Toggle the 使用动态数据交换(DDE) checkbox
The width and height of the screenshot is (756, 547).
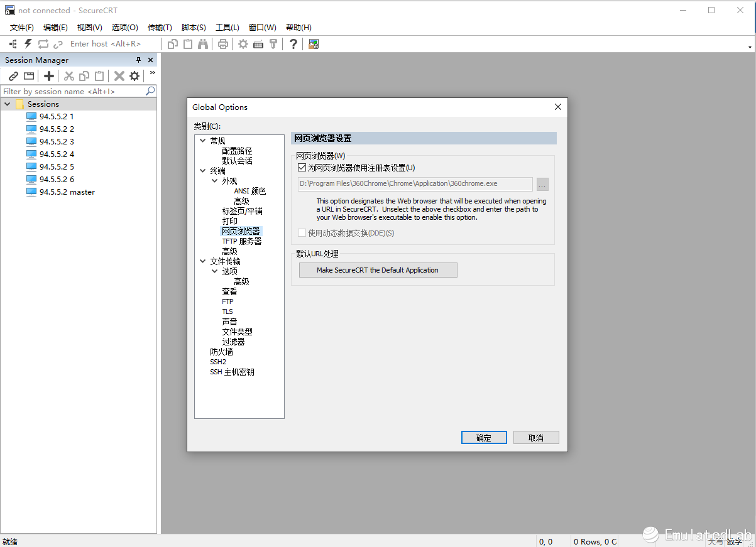pyautogui.click(x=302, y=233)
